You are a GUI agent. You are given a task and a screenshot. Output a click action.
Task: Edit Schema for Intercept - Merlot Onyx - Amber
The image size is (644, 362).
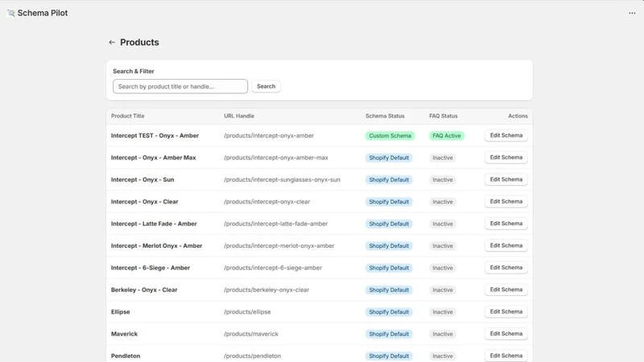point(506,245)
